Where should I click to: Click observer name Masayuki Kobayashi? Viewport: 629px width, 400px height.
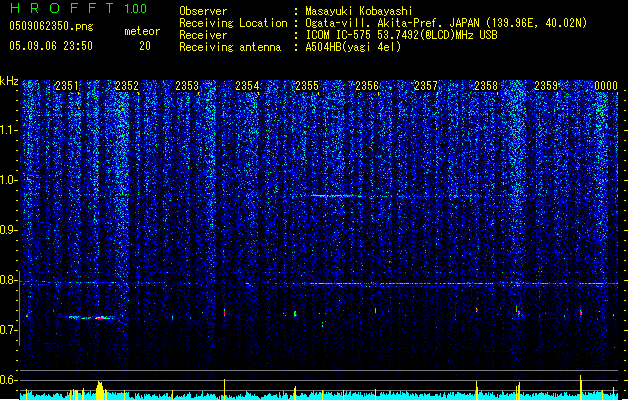pos(359,11)
